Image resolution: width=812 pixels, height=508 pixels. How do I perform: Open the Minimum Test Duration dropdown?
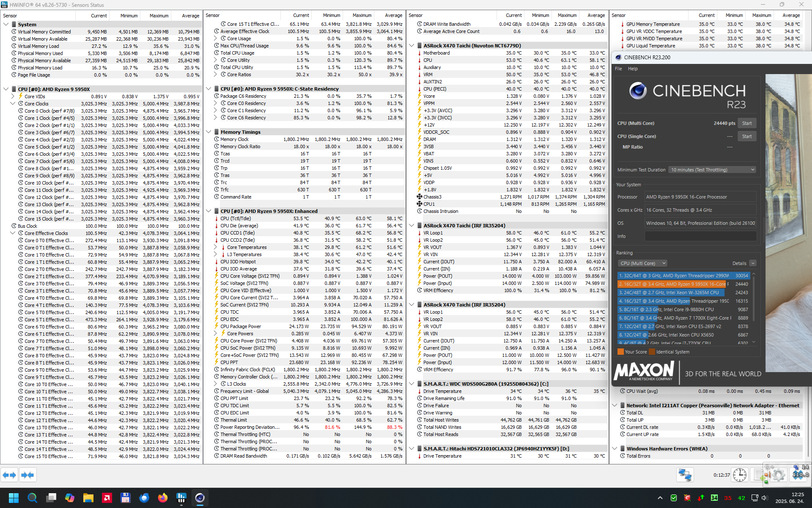(x=712, y=170)
